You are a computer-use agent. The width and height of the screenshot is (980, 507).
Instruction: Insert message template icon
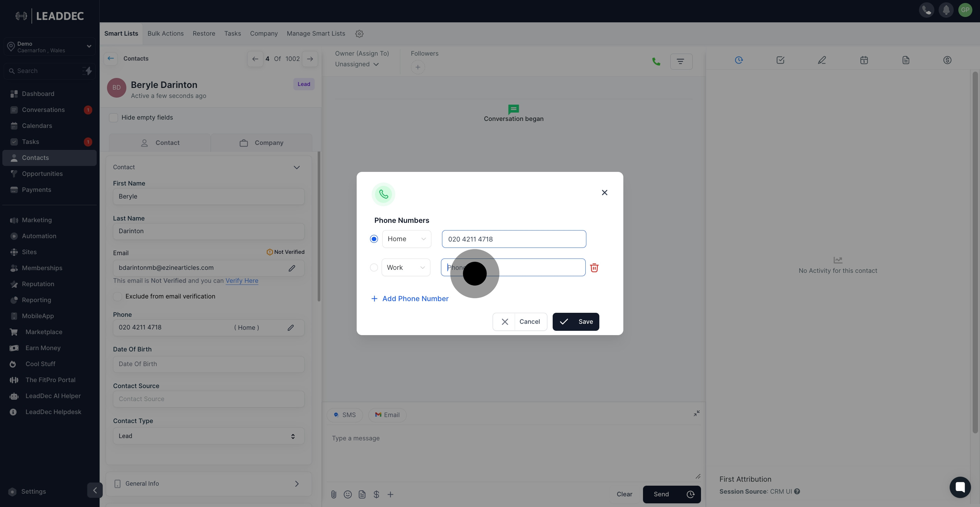coord(362,494)
